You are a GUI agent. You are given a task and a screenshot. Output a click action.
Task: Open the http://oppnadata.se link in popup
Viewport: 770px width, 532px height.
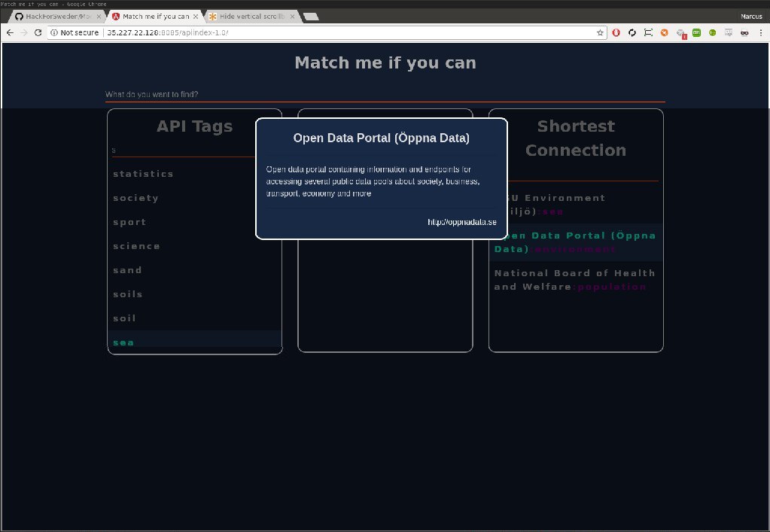click(x=461, y=222)
